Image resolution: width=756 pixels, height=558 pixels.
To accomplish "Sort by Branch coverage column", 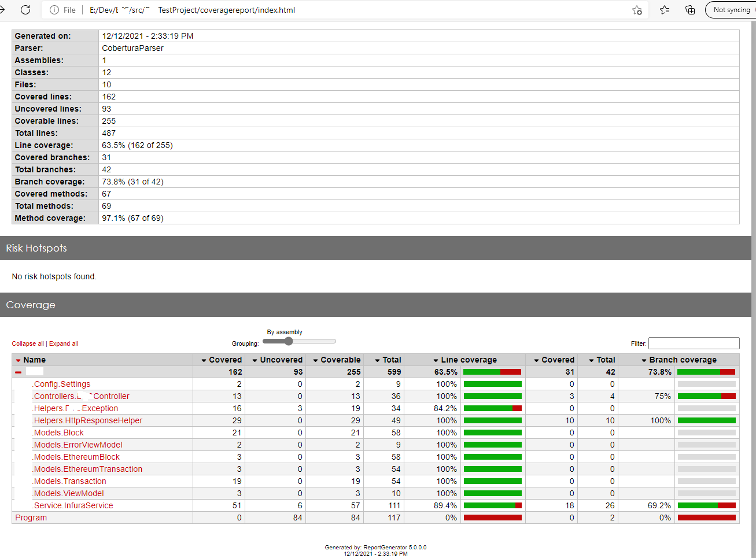I will (x=679, y=360).
